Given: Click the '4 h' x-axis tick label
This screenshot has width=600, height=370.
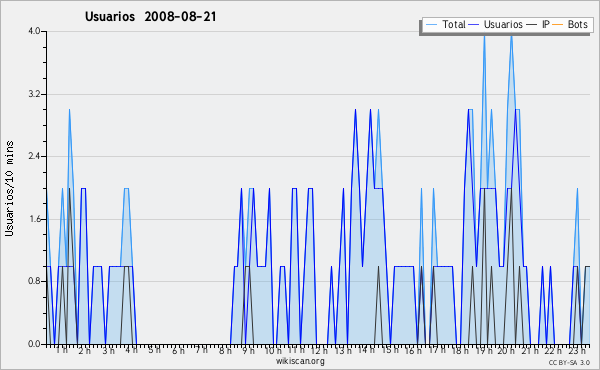Looking at the screenshot, I should [131, 350].
